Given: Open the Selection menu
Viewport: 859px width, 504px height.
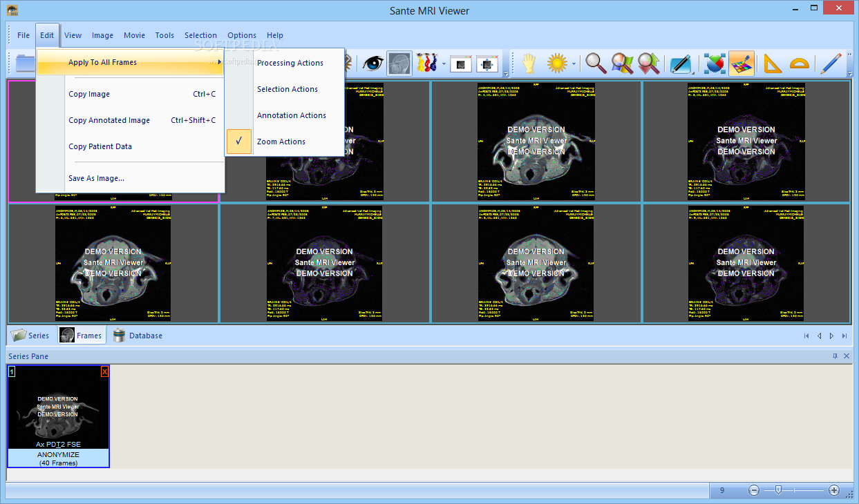Looking at the screenshot, I should tap(200, 35).
